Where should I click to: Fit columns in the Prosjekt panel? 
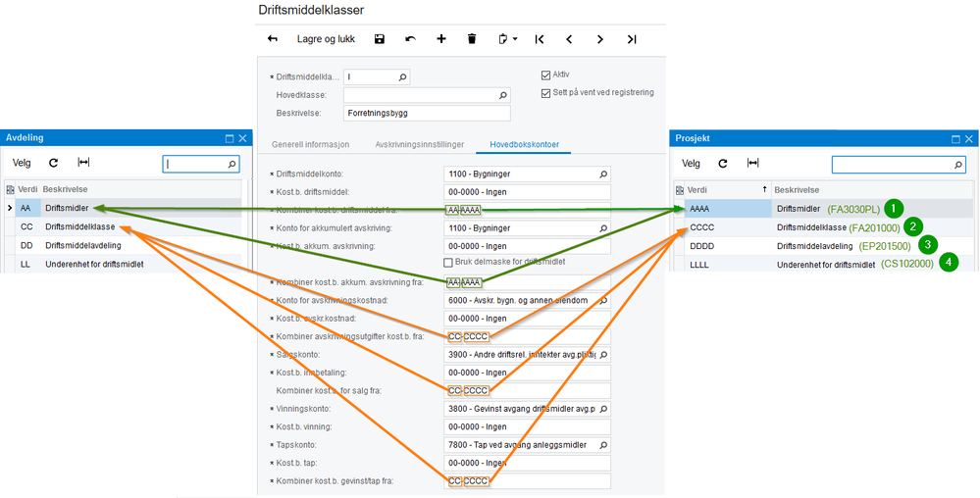tap(752, 164)
